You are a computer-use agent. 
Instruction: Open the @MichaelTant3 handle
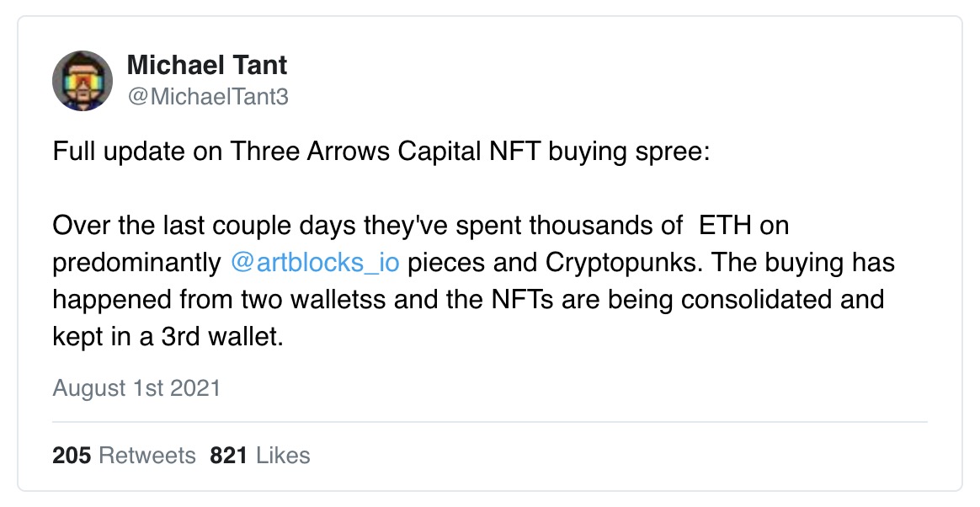207,97
